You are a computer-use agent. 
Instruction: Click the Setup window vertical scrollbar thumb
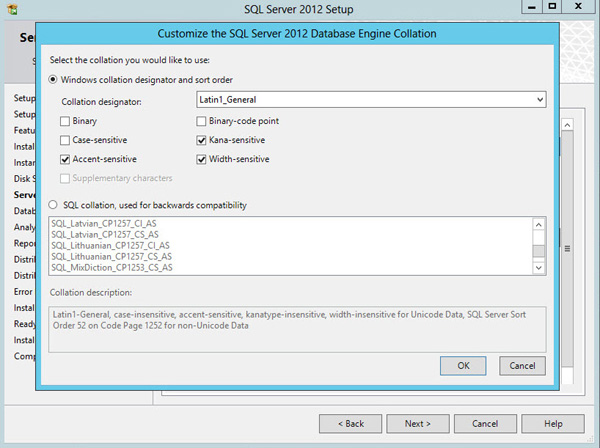567,249
